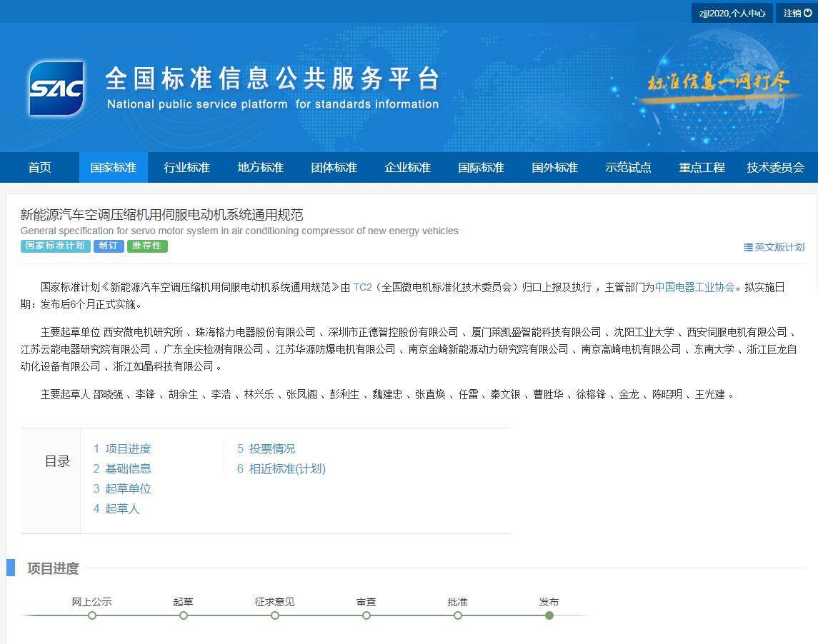Open zjjl2020 个人中心 user center
The width and height of the screenshot is (818, 644).
[732, 13]
